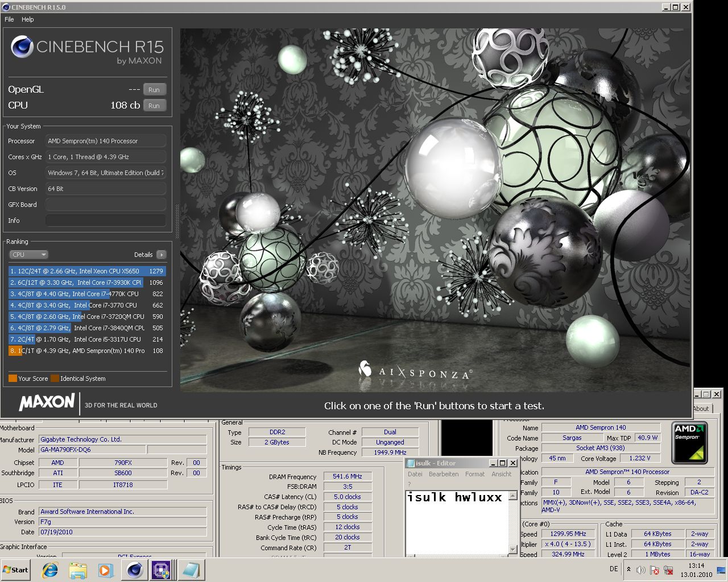Switch to the About tab in CPU-Z
Viewport: 728px width, 582px height.
pyautogui.click(x=701, y=409)
